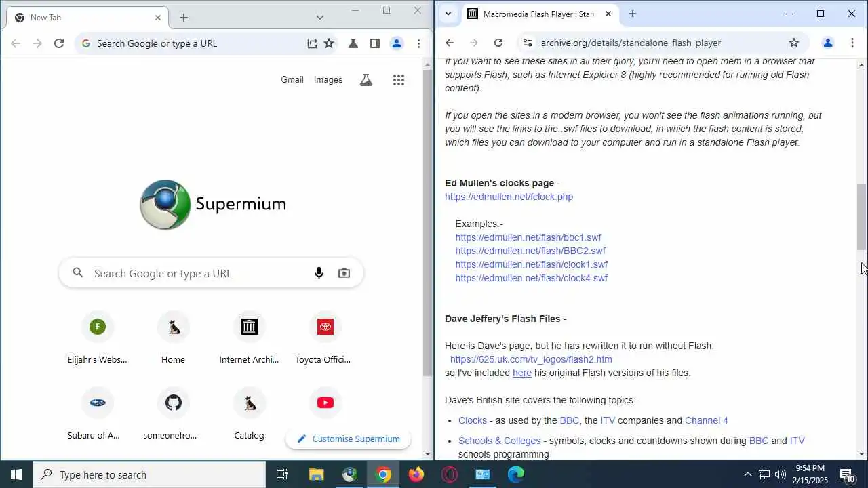
Task: Select Macromedia Flash Player tab
Action: pyautogui.click(x=540, y=14)
